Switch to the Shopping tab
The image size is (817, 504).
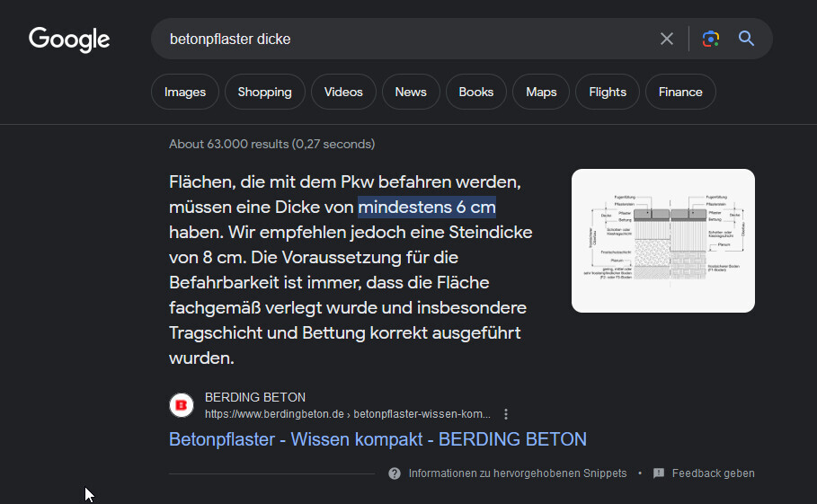[x=264, y=92]
